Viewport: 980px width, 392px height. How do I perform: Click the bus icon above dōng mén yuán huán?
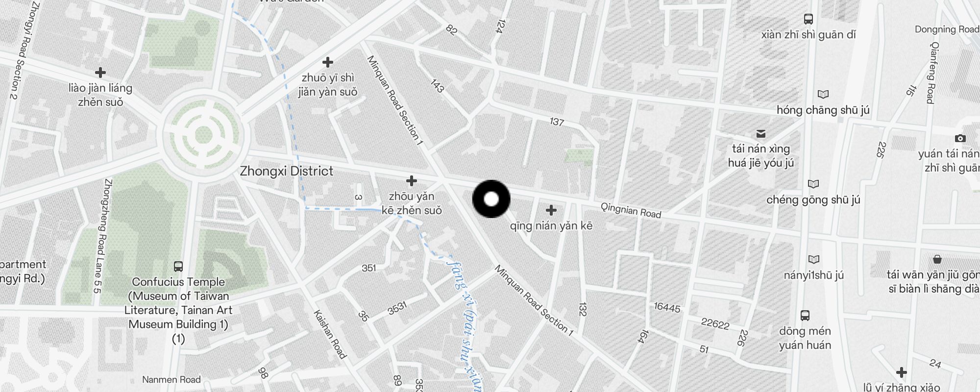pos(805,315)
